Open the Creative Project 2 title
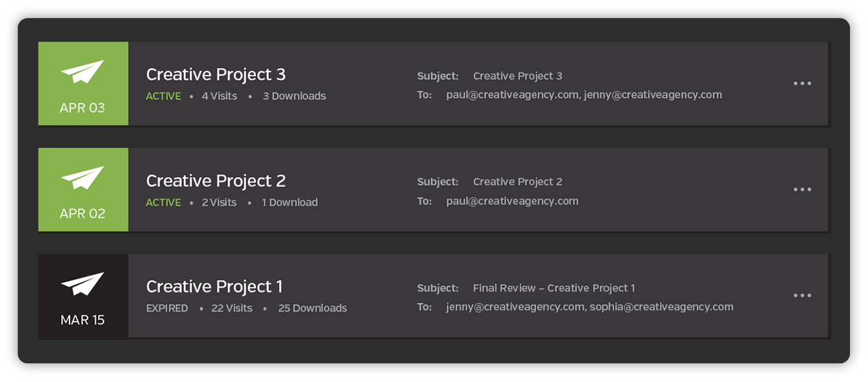The width and height of the screenshot is (868, 382). click(215, 181)
